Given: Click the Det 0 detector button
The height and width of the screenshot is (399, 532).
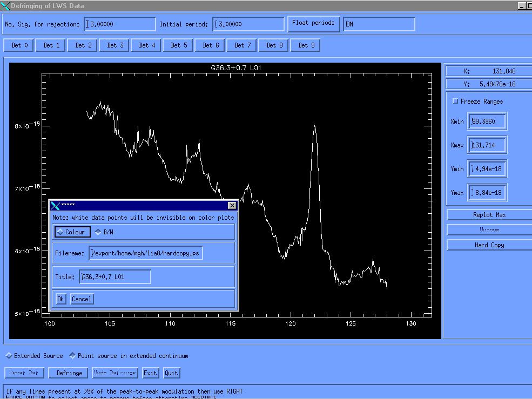Looking at the screenshot, I should (19, 45).
